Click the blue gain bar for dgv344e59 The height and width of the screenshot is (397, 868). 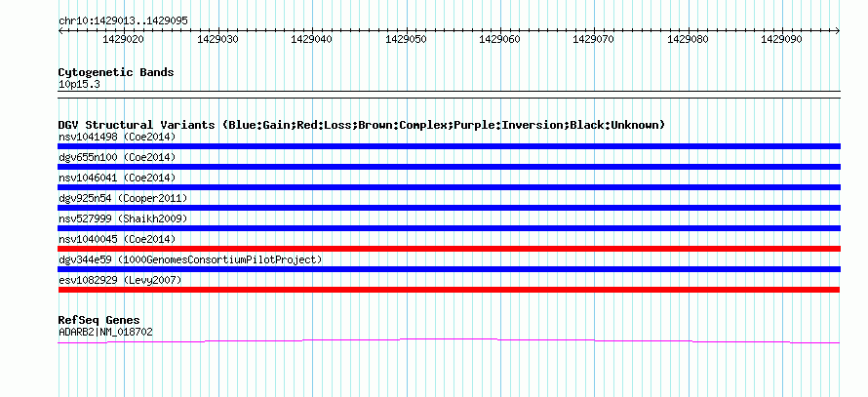tap(449, 269)
